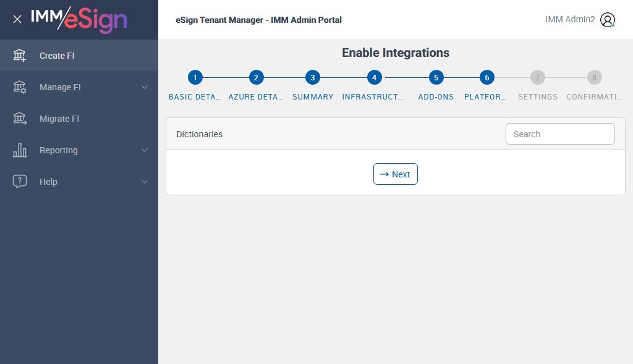Screen dimensions: 633x364
Task: Click the IMM Admin2 username
Action: (x=570, y=19)
